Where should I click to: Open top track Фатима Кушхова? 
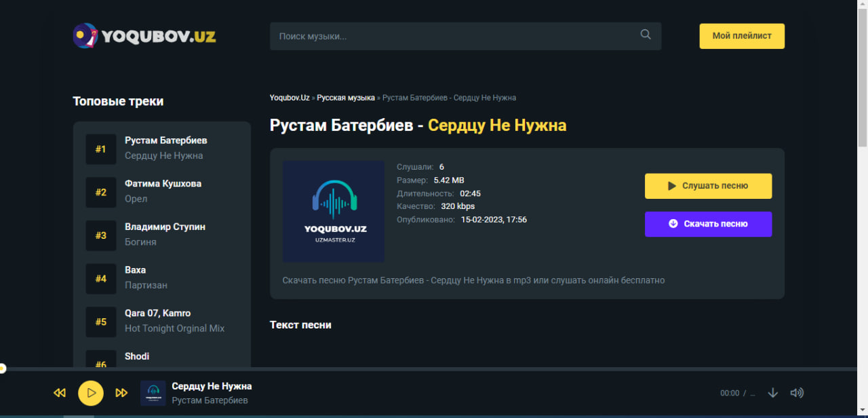pos(163,184)
